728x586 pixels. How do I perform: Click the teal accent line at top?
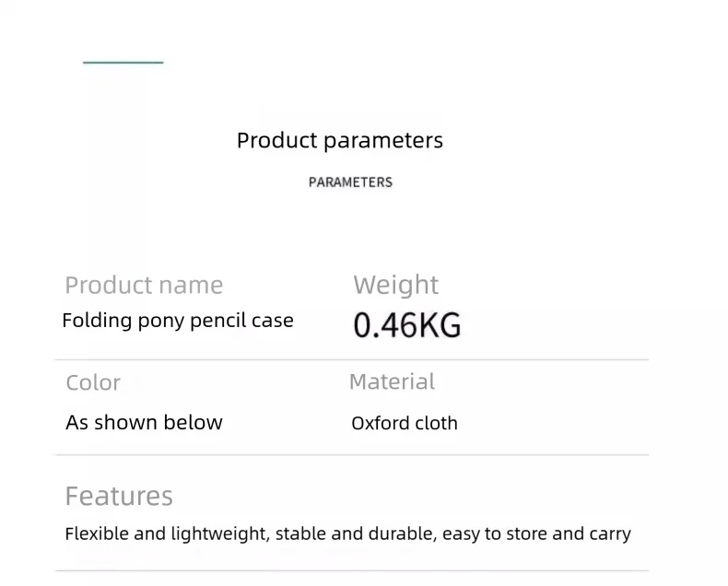[x=123, y=63]
